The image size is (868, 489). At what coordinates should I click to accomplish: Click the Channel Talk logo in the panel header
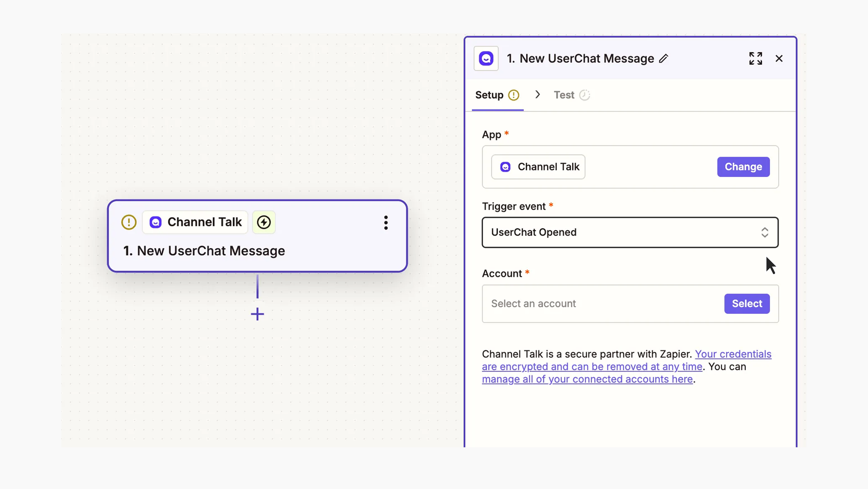(486, 59)
